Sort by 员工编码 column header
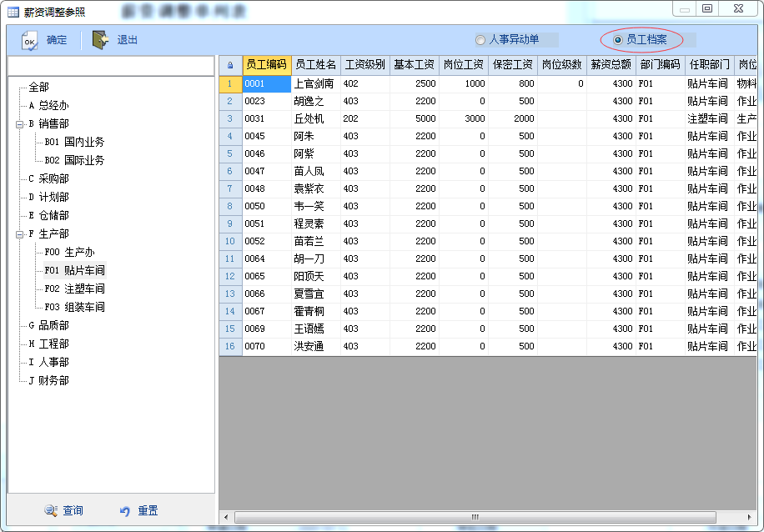This screenshot has height=532, width=764. (267, 65)
